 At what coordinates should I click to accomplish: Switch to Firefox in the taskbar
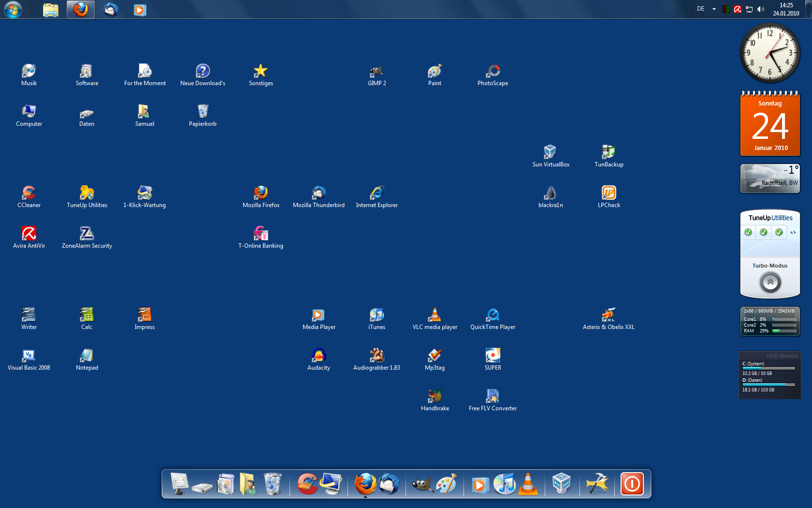81,10
